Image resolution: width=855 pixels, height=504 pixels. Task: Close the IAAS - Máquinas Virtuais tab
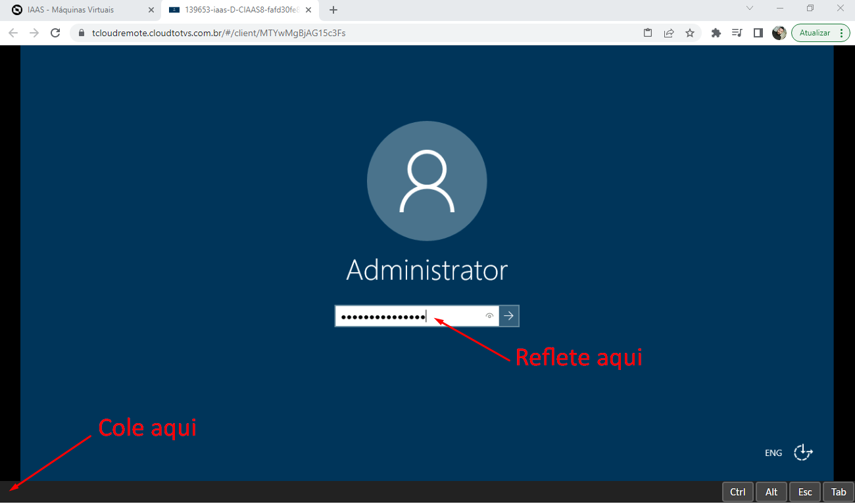(151, 10)
